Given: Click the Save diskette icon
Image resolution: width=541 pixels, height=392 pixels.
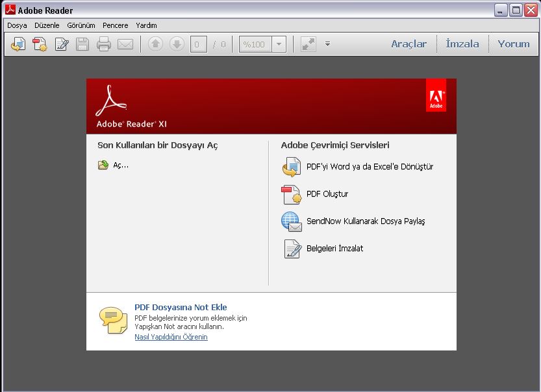Looking at the screenshot, I should point(82,44).
